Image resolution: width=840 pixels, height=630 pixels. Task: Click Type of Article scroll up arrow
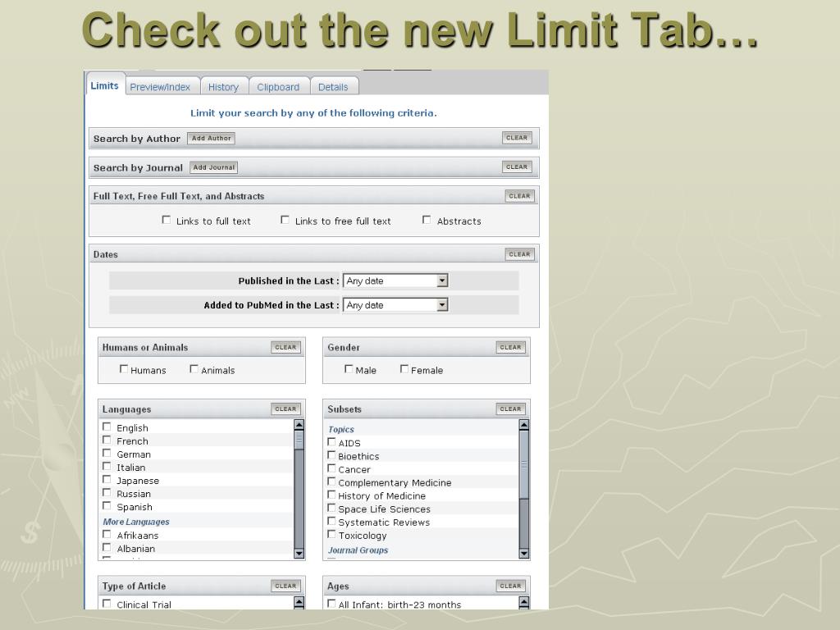pos(299,602)
